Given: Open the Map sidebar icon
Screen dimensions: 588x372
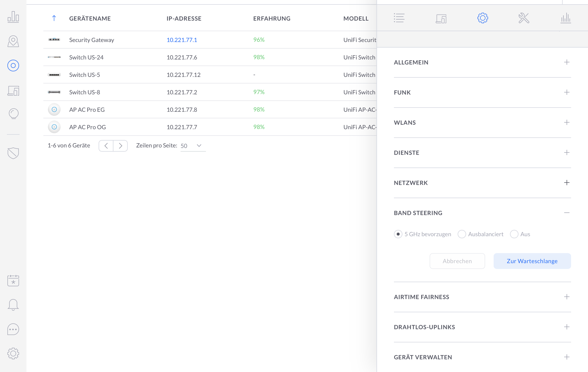Looking at the screenshot, I should coord(13,41).
